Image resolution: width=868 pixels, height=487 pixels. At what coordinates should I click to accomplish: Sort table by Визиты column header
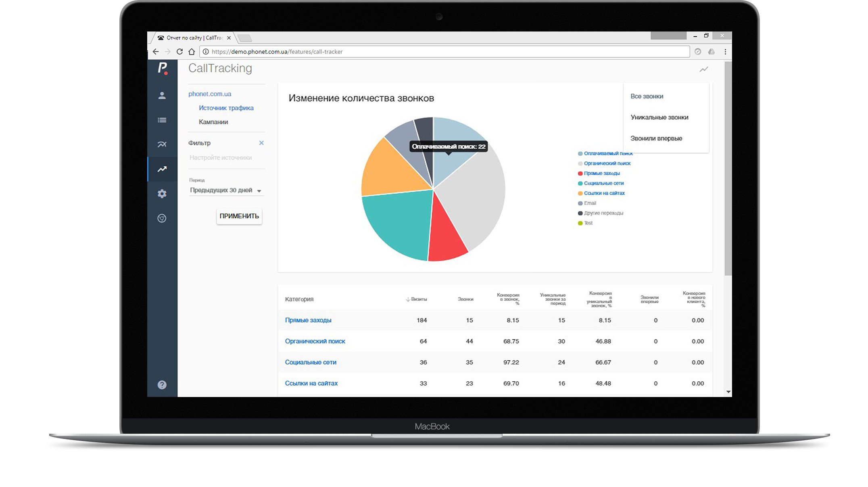[x=416, y=299]
